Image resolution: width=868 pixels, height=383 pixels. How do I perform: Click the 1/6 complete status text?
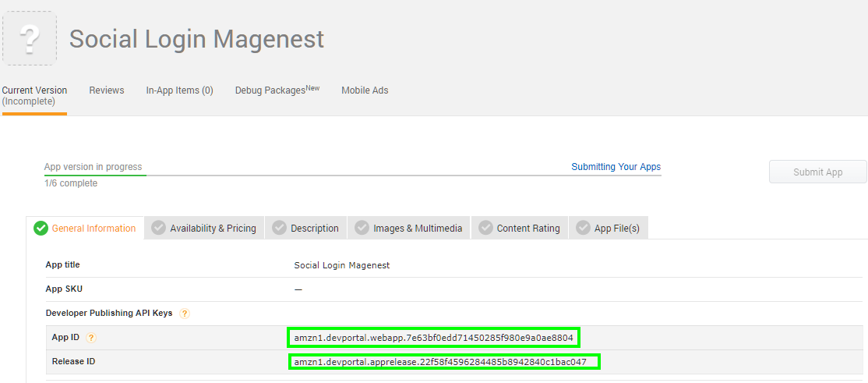(71, 183)
